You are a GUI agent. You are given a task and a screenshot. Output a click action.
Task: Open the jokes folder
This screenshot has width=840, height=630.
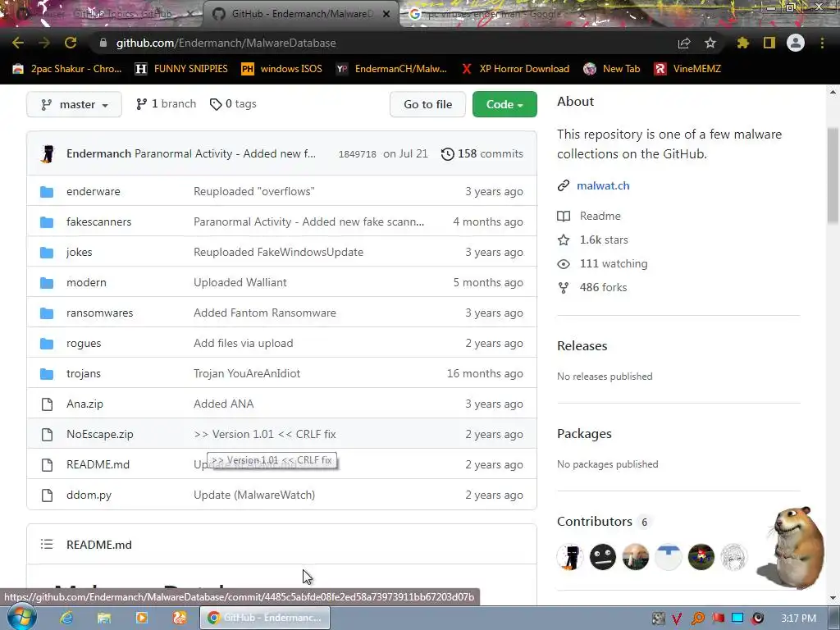pos(80,253)
